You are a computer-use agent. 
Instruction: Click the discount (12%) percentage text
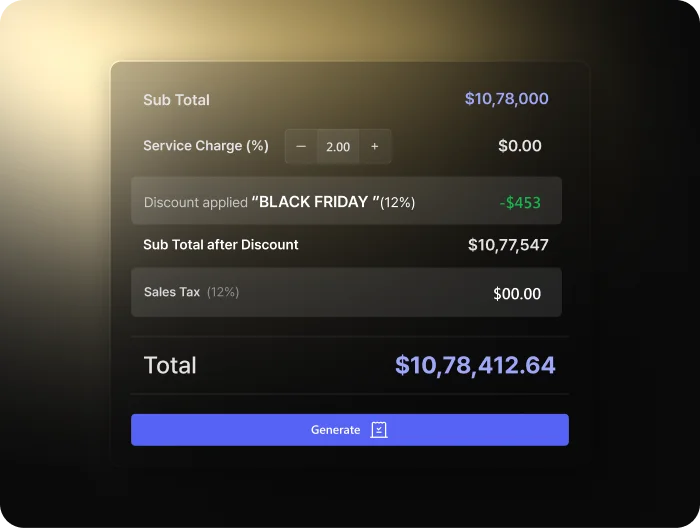[398, 202]
